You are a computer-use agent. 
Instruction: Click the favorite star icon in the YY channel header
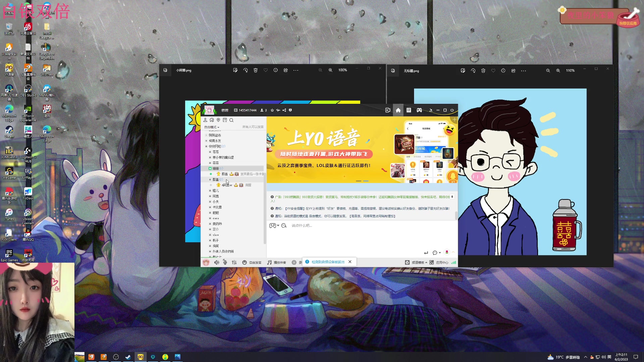coord(272,110)
